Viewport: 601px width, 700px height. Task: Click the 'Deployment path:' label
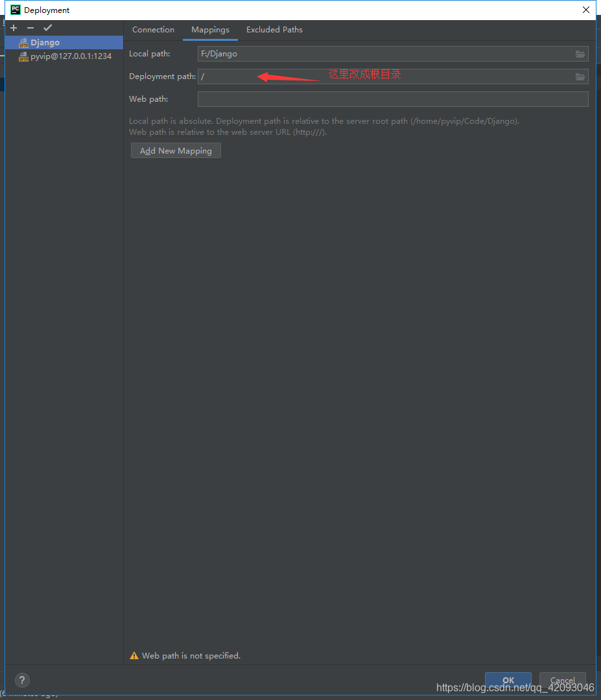(163, 76)
